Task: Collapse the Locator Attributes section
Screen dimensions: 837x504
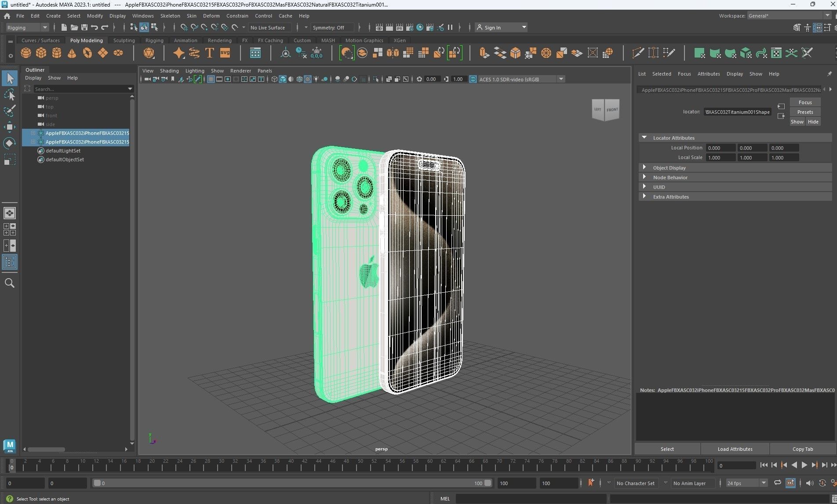Action: coord(735,138)
